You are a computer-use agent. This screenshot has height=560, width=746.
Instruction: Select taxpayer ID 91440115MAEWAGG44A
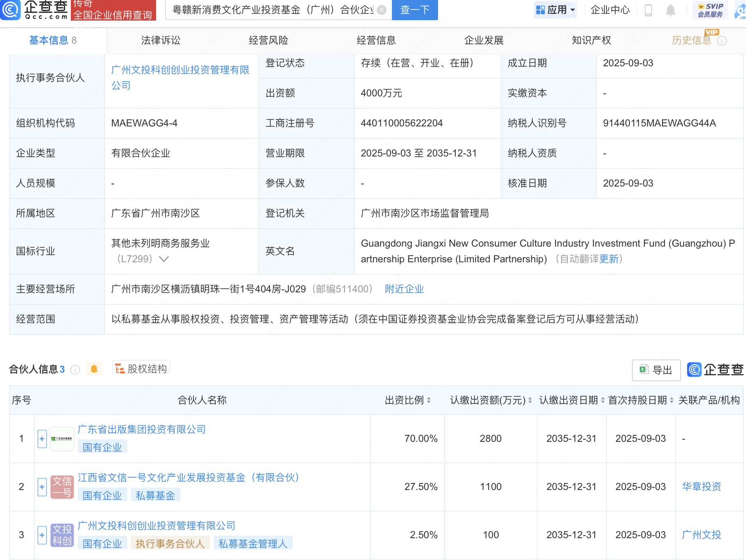659,123
